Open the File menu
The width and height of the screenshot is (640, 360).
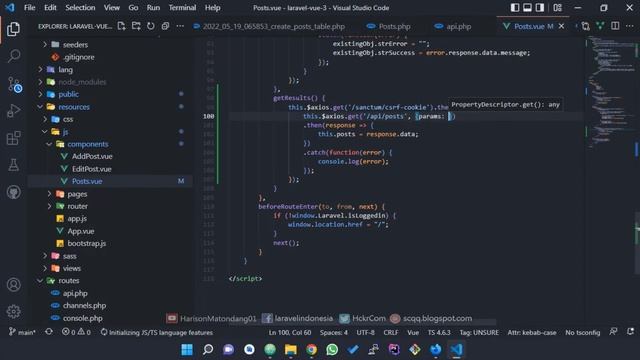(29, 8)
